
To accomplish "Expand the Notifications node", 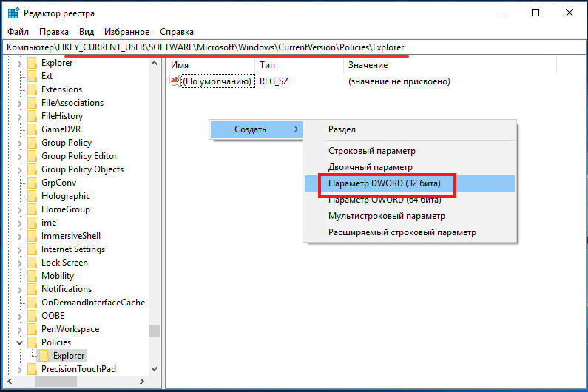I will point(19,290).
